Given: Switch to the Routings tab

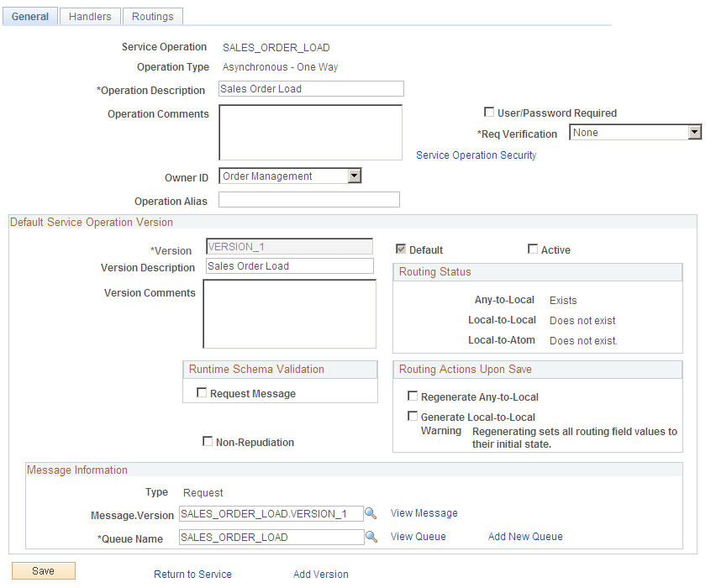Looking at the screenshot, I should (x=152, y=16).
